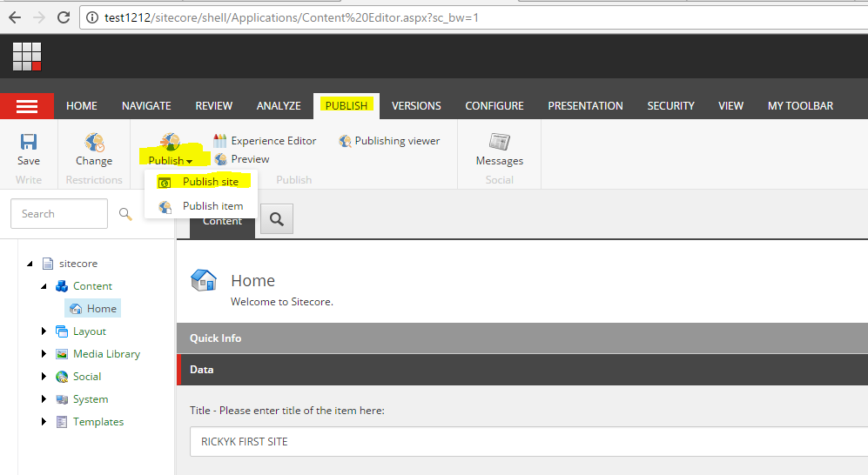Click the Change restrictions icon
Viewport: 868px width, 475px height.
(x=94, y=142)
